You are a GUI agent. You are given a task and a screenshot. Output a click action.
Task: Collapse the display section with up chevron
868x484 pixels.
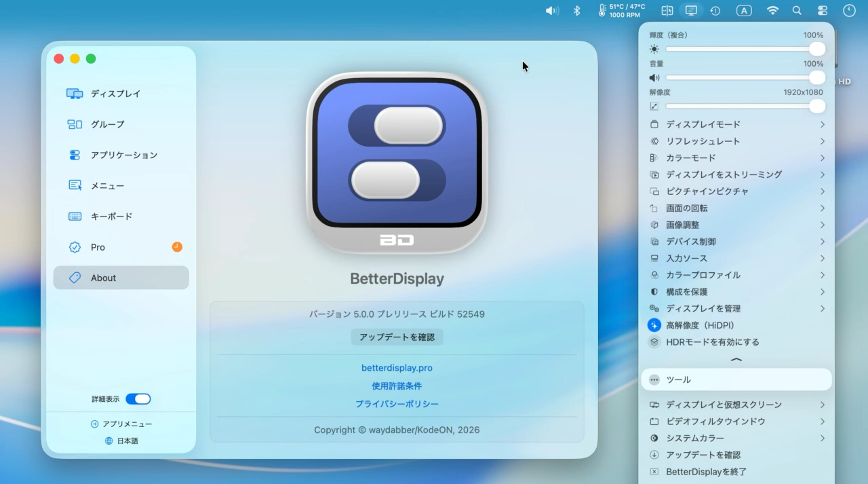click(736, 359)
